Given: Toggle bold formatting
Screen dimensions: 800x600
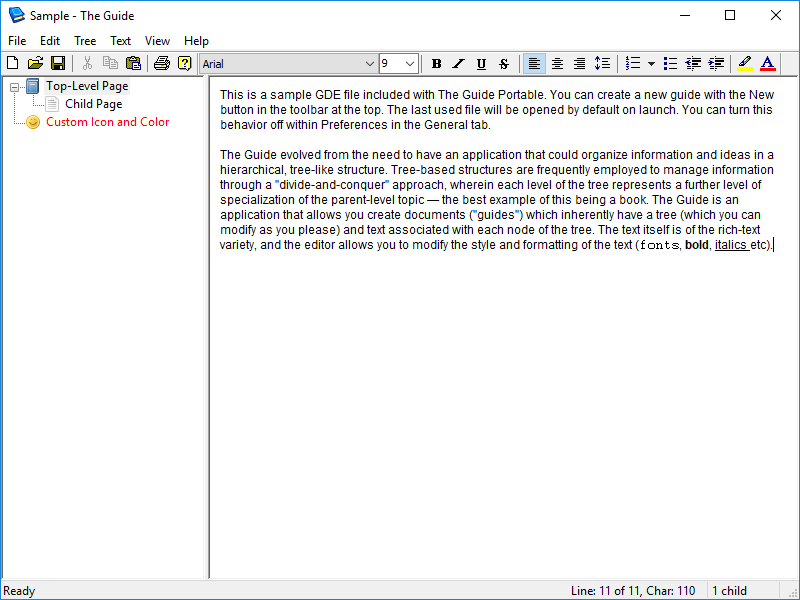Looking at the screenshot, I should pos(436,64).
